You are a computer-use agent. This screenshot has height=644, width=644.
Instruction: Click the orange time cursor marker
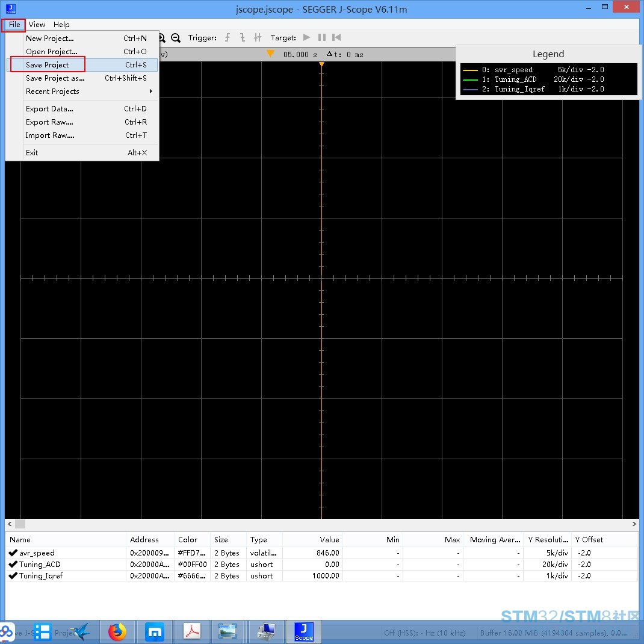pos(270,54)
